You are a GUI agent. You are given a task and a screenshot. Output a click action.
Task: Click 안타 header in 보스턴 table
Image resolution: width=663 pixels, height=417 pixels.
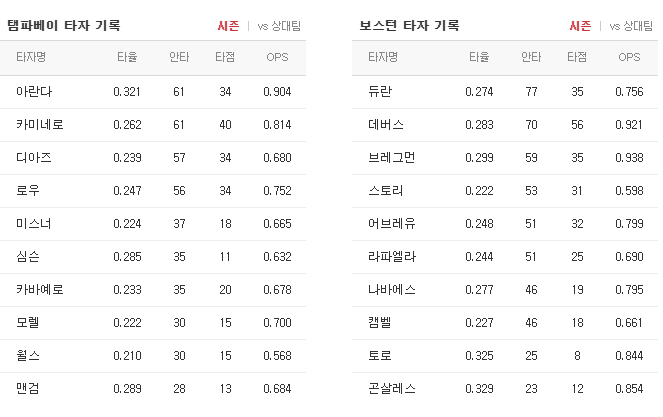point(531,57)
